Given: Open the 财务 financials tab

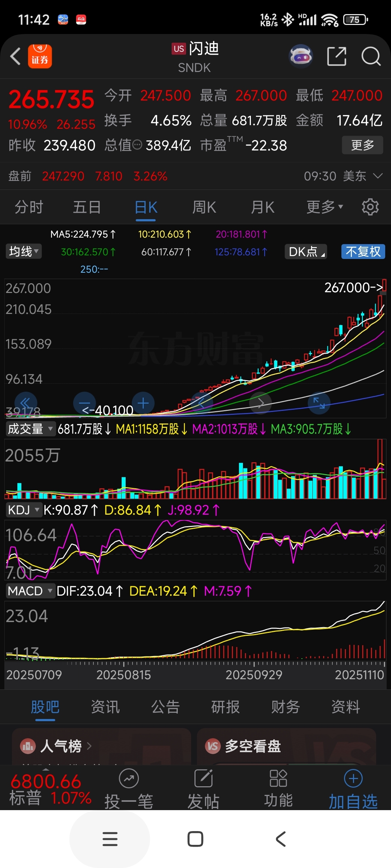Looking at the screenshot, I should point(285,707).
